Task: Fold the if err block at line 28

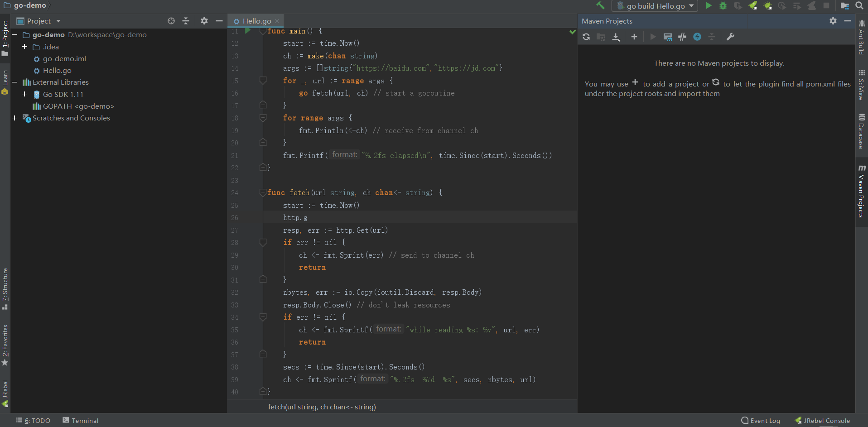Action: click(263, 242)
